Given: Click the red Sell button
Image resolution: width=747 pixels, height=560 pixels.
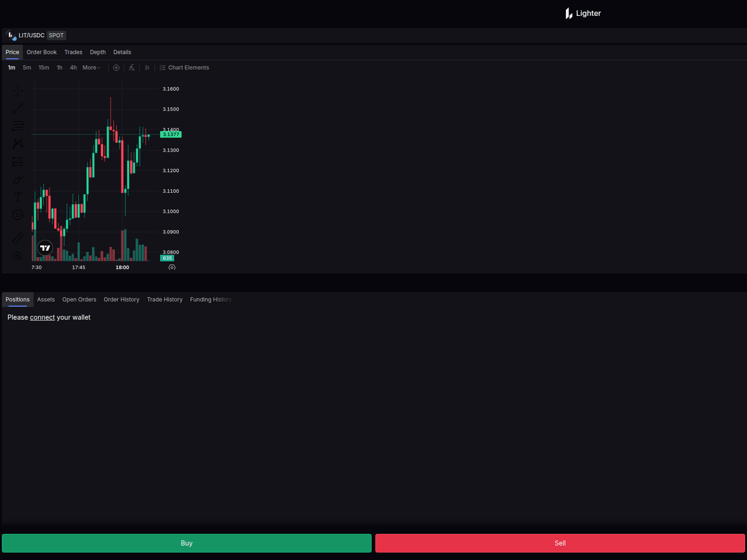Looking at the screenshot, I should coord(560,543).
